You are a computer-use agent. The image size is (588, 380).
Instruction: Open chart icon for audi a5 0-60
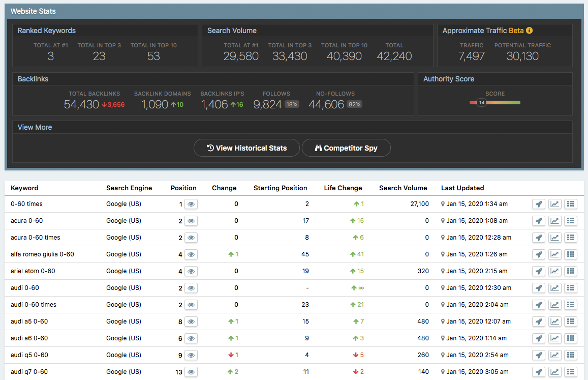click(x=554, y=321)
